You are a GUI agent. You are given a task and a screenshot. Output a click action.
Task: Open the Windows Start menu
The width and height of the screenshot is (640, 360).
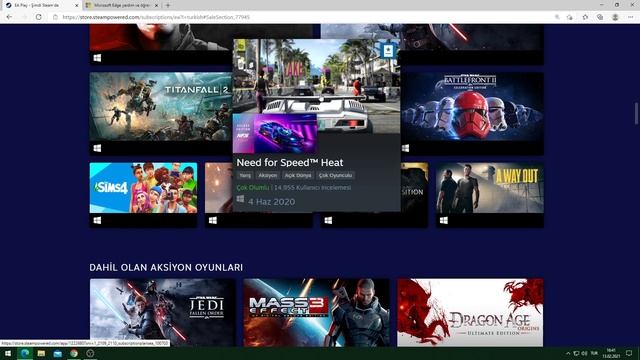8,353
